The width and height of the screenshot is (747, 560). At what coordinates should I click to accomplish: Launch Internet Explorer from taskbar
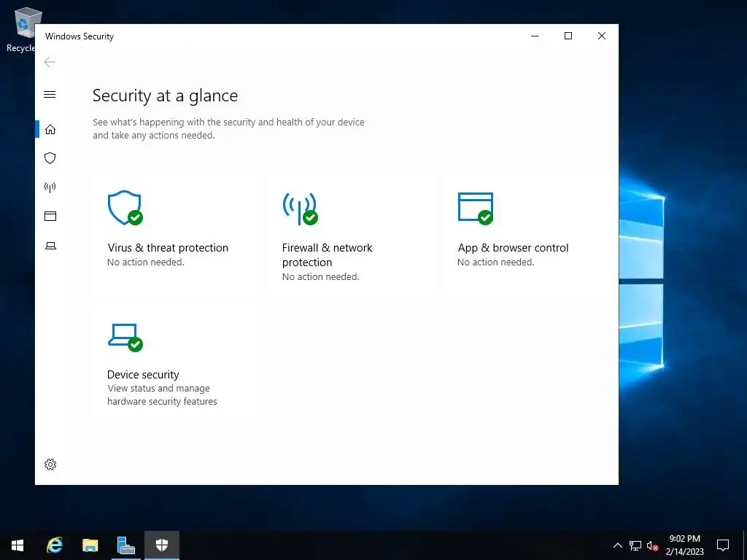(x=55, y=545)
